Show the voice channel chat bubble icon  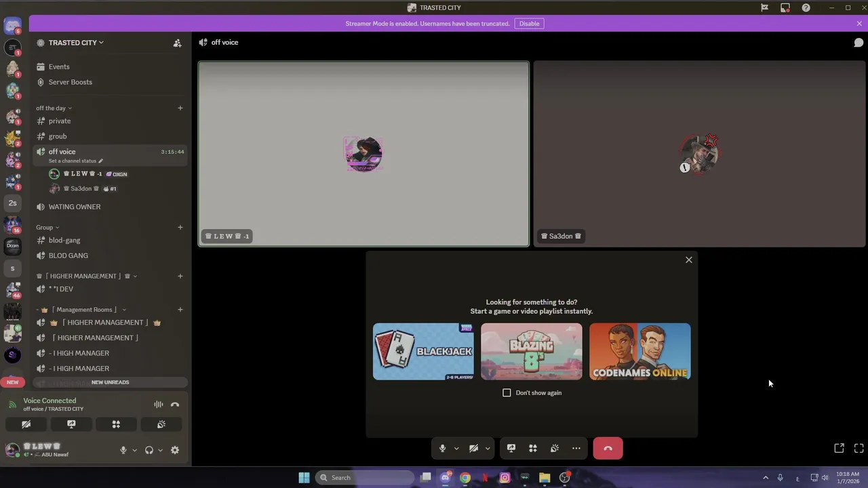(x=859, y=42)
